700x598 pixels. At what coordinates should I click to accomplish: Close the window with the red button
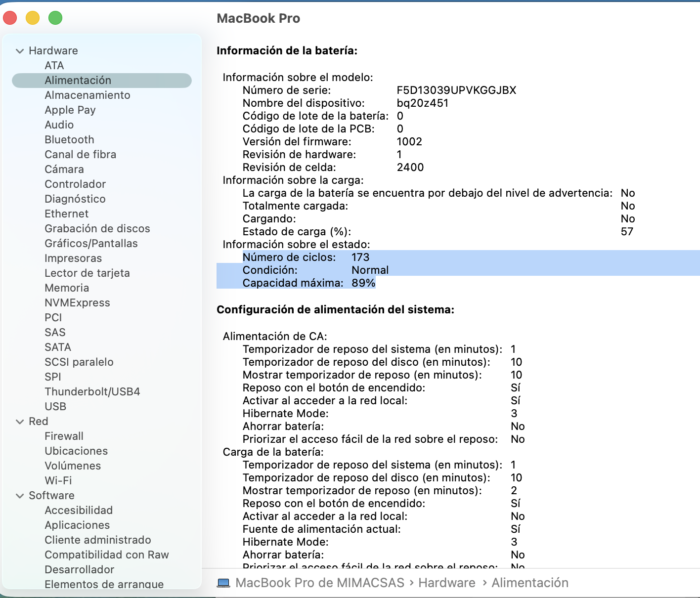(10, 18)
